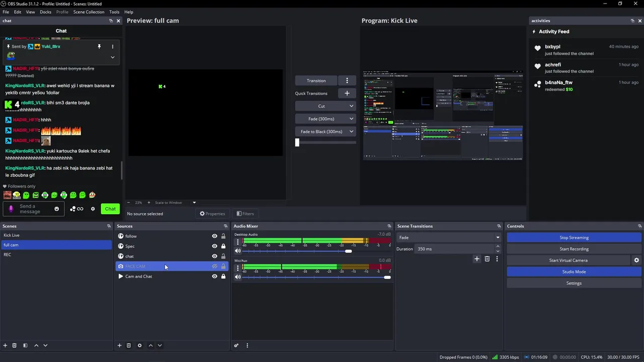644x362 pixels.
Task: Unlock the Spec source
Action: click(x=223, y=246)
